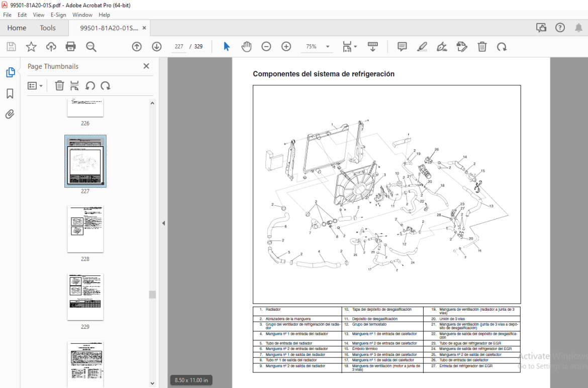Viewport: 588px width, 388px height.
Task: Click the page size label 8.50 x 11.00 in
Action: click(191, 380)
